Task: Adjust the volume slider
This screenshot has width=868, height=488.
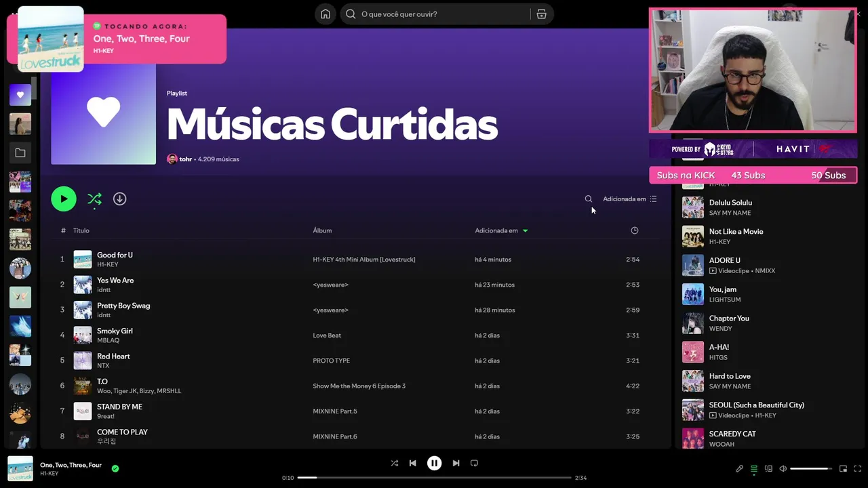Action: pyautogui.click(x=811, y=468)
